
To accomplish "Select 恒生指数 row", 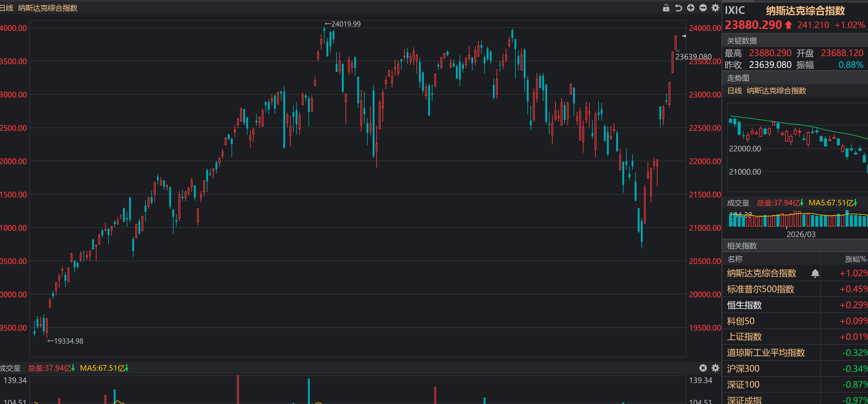I will 744,305.
